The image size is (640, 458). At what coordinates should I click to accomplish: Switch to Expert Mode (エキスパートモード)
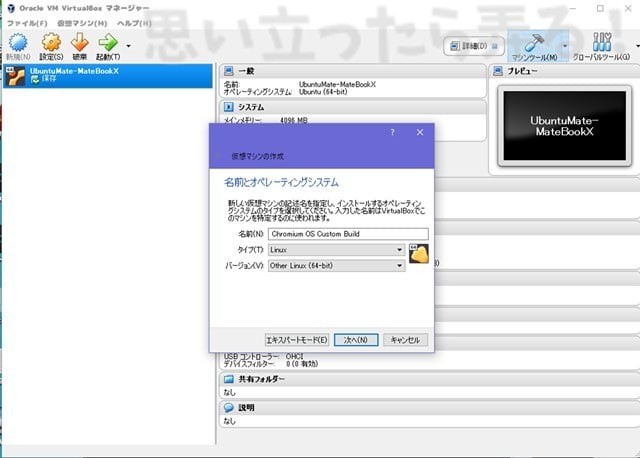297,340
